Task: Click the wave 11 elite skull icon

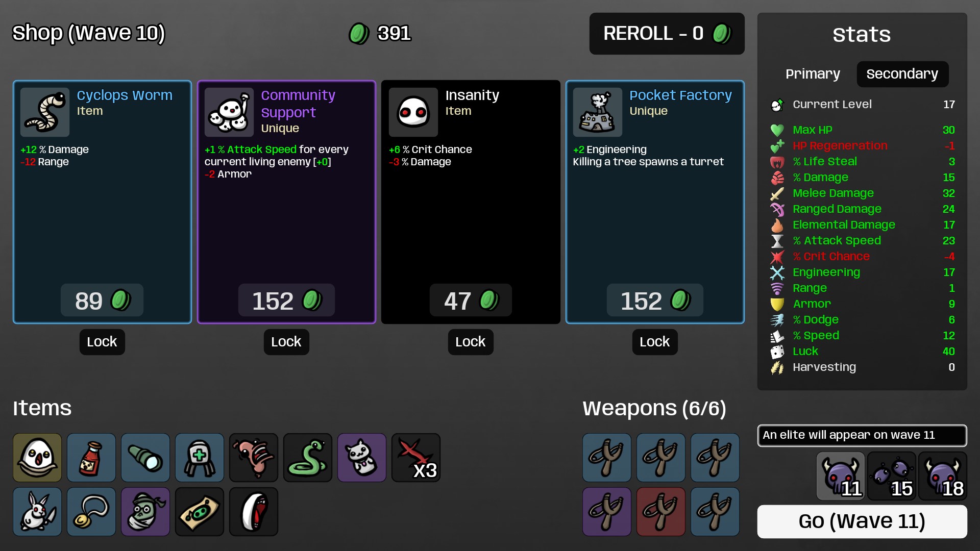Action: [x=841, y=476]
